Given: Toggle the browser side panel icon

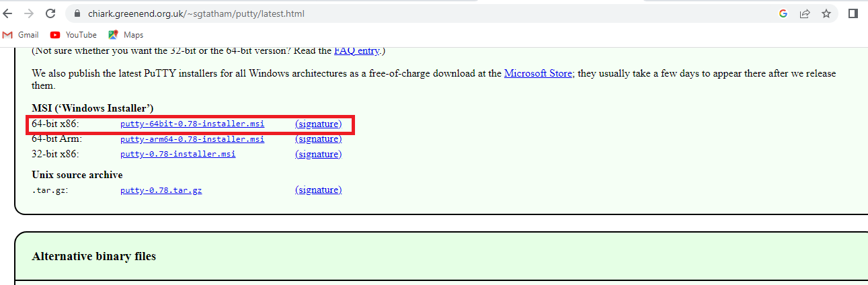Looking at the screenshot, I should [853, 13].
